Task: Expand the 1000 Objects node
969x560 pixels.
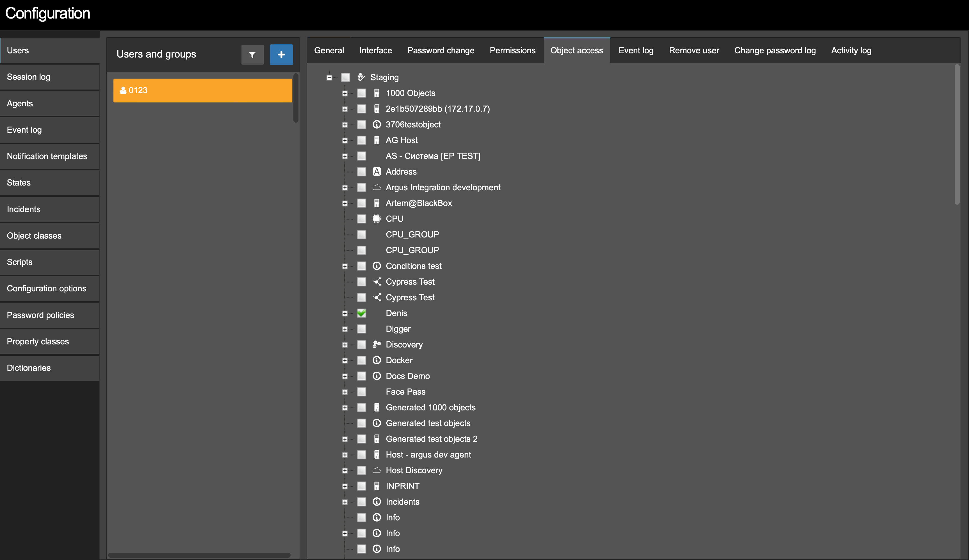Action: coord(345,93)
